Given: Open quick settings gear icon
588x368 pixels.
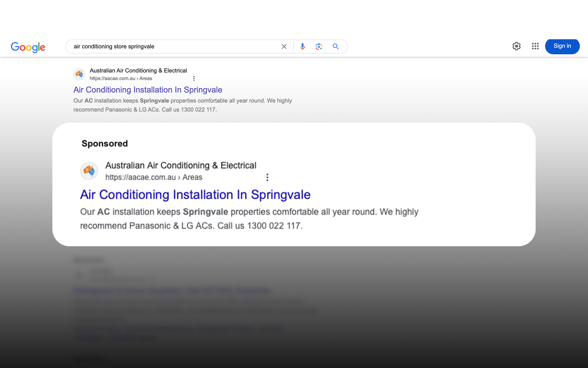Looking at the screenshot, I should click(516, 46).
